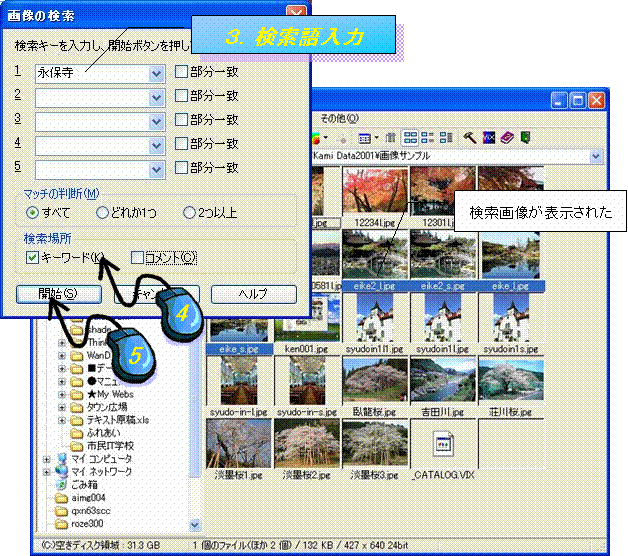Click the ごみ箱 recycle bin icon
This screenshot has height=556, width=628.
[60, 484]
